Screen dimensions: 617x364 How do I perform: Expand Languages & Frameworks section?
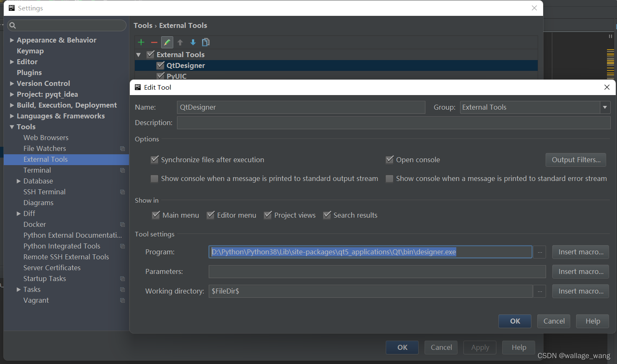[x=12, y=116]
